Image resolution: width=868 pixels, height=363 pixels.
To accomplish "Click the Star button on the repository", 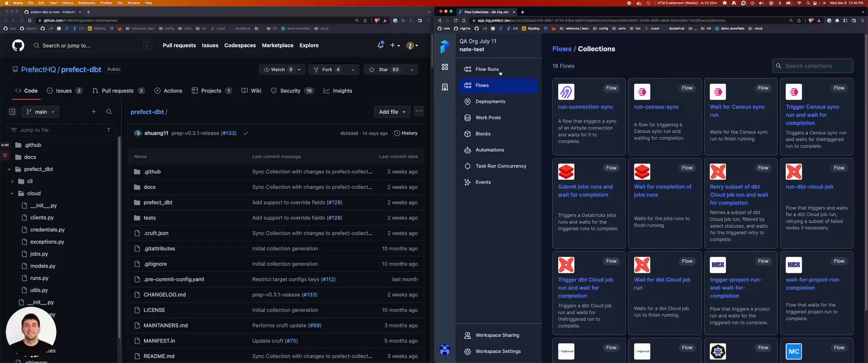I will point(385,70).
